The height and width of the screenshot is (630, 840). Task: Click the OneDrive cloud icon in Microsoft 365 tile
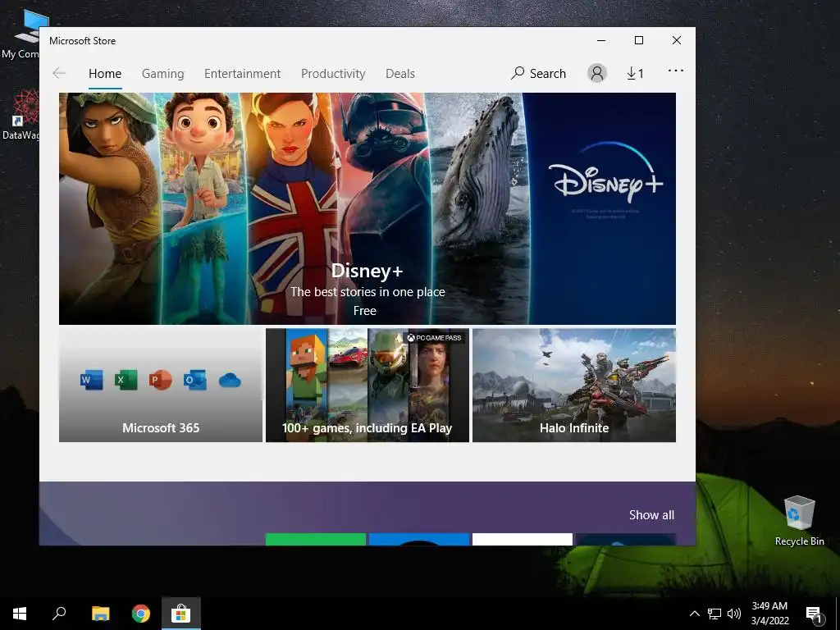coord(230,381)
